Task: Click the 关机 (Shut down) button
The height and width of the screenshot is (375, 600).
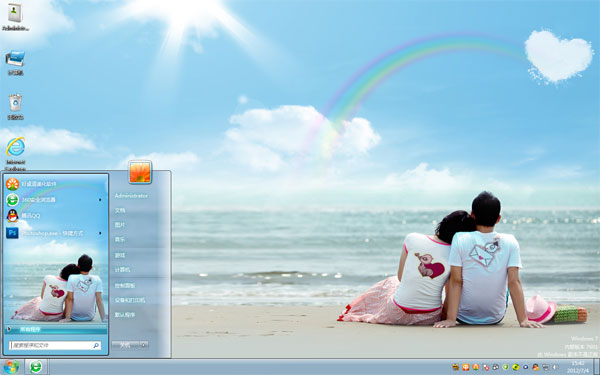Action: tap(126, 345)
